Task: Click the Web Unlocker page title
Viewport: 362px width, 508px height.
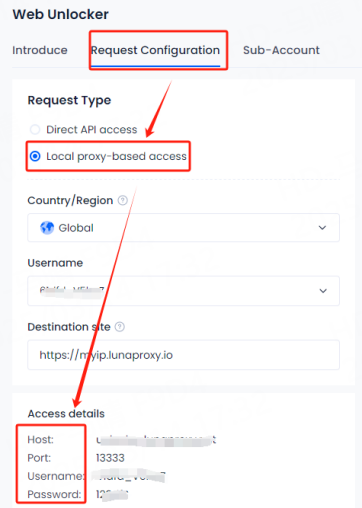Action: click(x=61, y=14)
